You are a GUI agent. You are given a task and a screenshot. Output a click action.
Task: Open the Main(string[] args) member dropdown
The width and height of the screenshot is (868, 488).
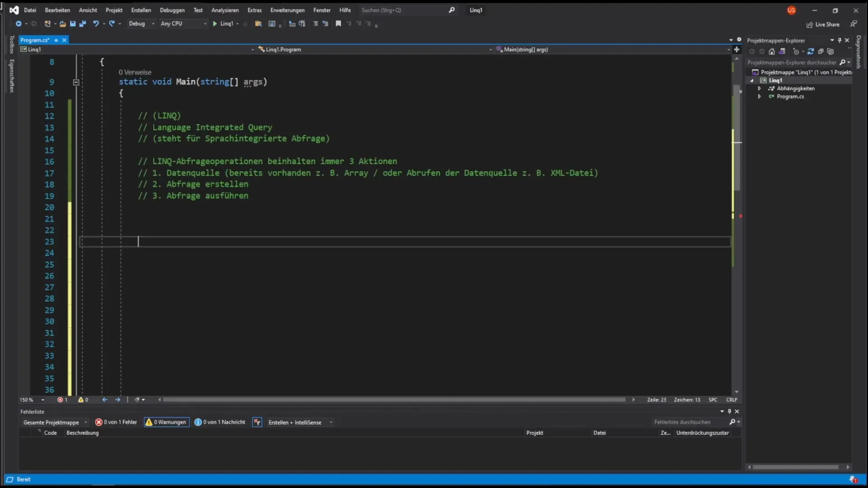click(x=613, y=49)
